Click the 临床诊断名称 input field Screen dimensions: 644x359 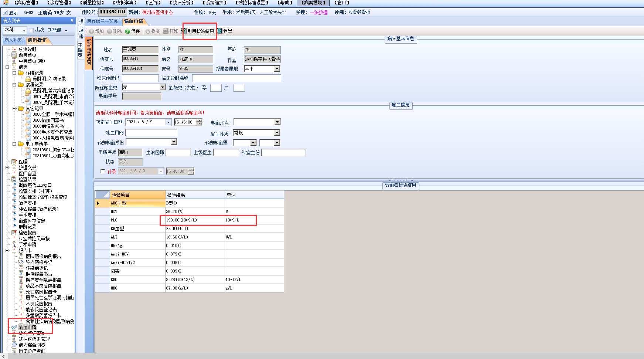pyautogui.click(x=236, y=78)
